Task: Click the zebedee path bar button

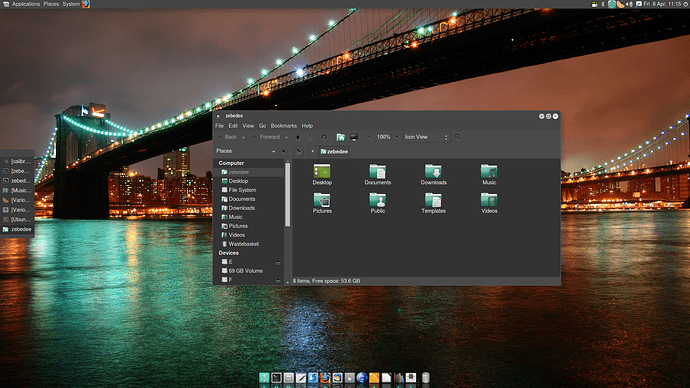Action: click(x=334, y=151)
